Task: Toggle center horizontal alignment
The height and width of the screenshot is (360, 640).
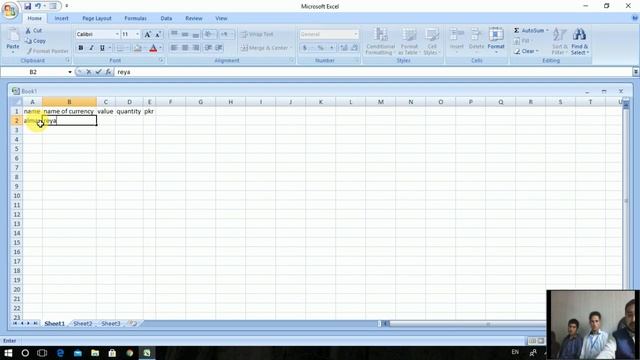Action: [185, 48]
